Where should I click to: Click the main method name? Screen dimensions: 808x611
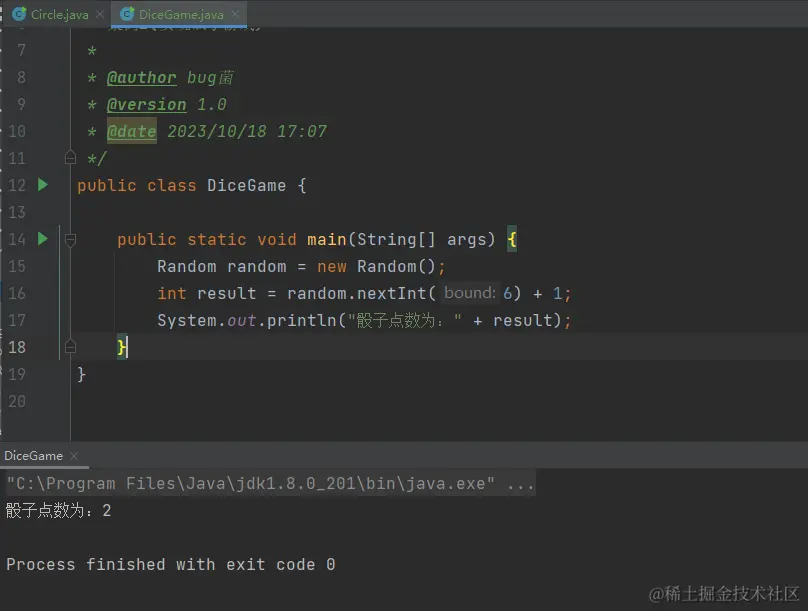pos(327,240)
